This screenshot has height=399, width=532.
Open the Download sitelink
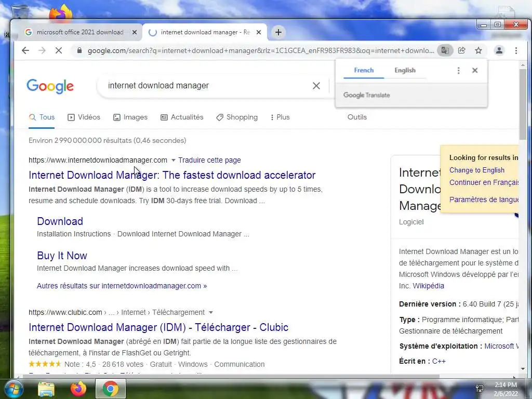tap(60, 221)
